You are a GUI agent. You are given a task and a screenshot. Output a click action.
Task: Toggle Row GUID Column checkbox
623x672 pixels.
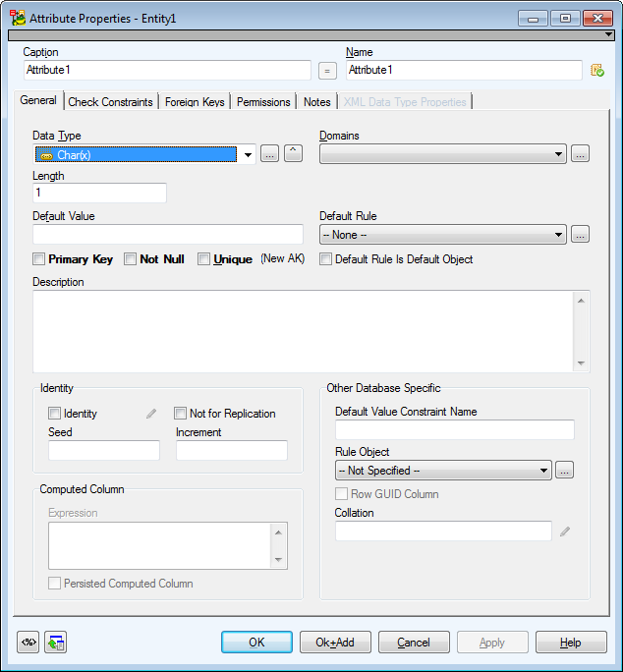(x=341, y=494)
